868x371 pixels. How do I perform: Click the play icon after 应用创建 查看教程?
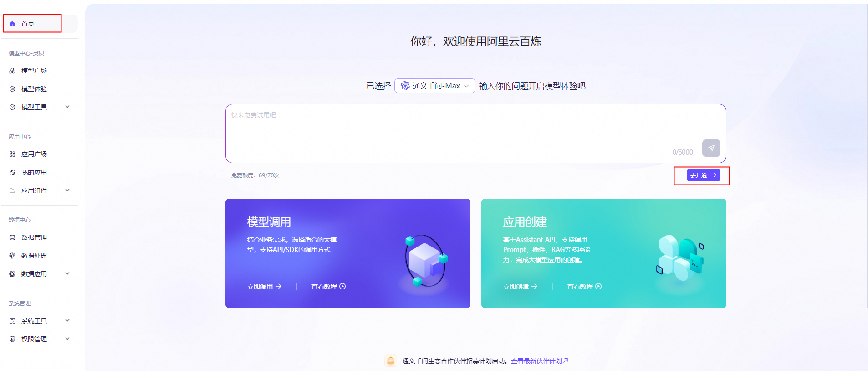[x=598, y=286]
